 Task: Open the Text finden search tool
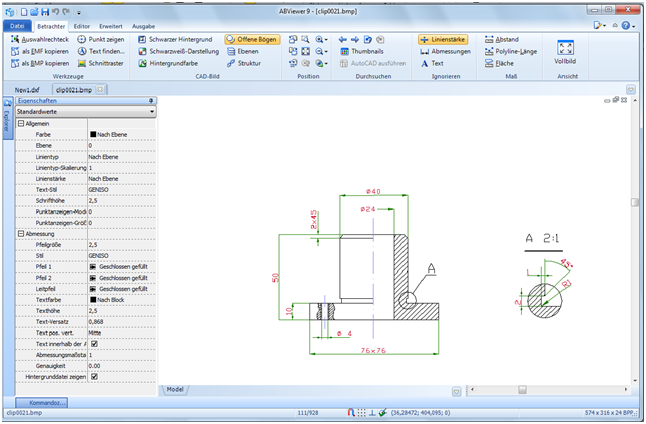102,50
